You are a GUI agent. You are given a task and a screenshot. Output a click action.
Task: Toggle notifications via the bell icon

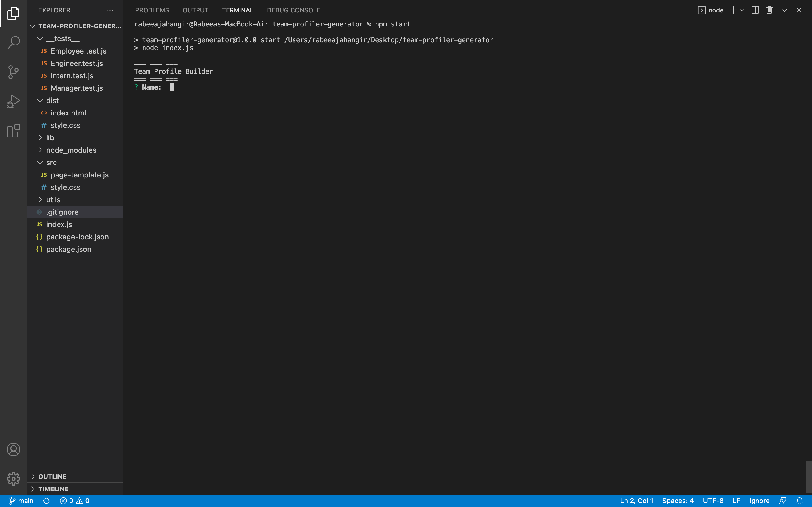pyautogui.click(x=801, y=501)
